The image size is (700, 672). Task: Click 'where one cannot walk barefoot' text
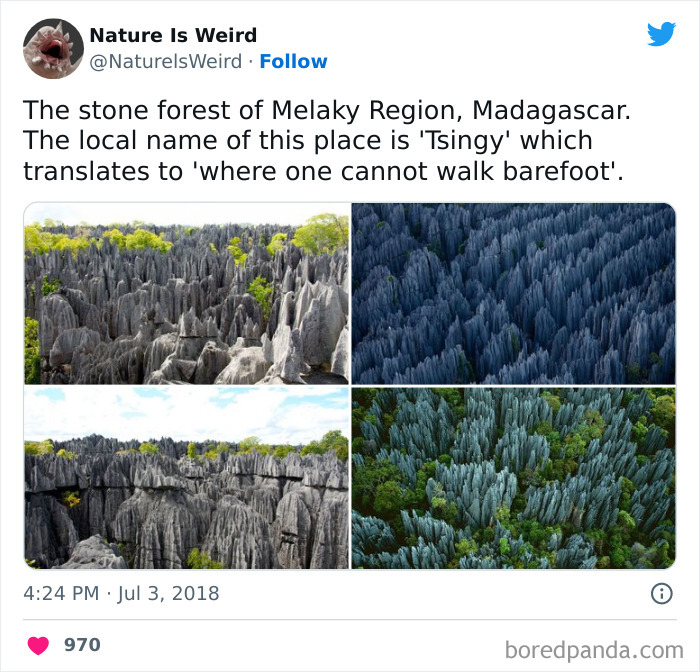tap(406, 171)
